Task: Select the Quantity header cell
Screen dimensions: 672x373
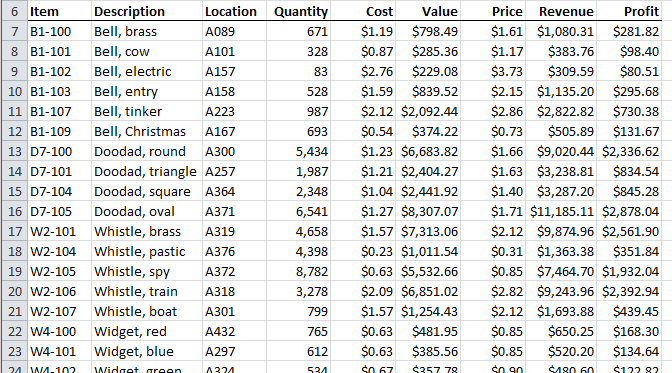Action: click(299, 11)
